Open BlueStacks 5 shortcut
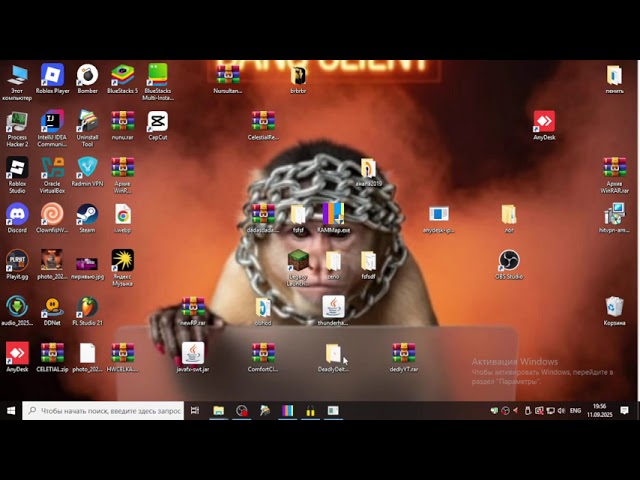This screenshot has width=640, height=480. click(x=122, y=79)
